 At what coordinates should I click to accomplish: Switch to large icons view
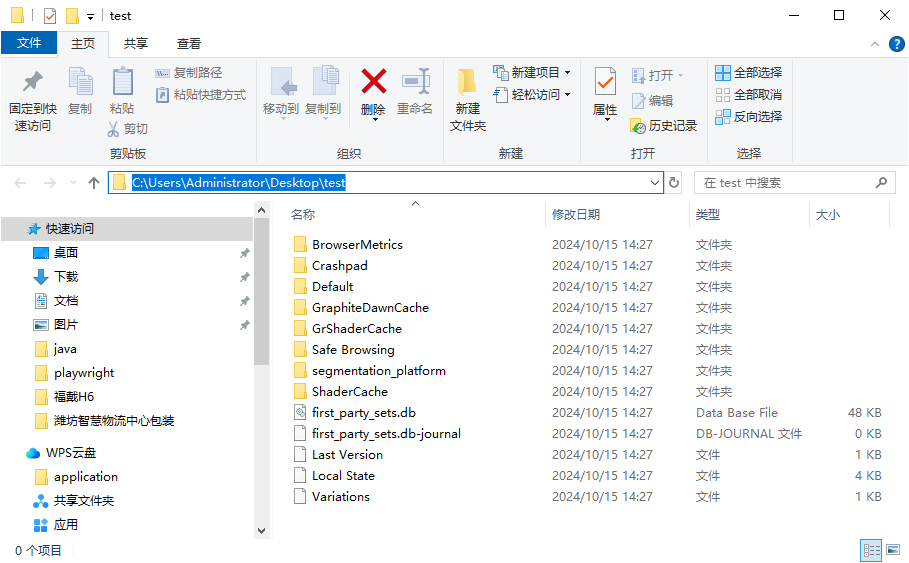coord(893,550)
